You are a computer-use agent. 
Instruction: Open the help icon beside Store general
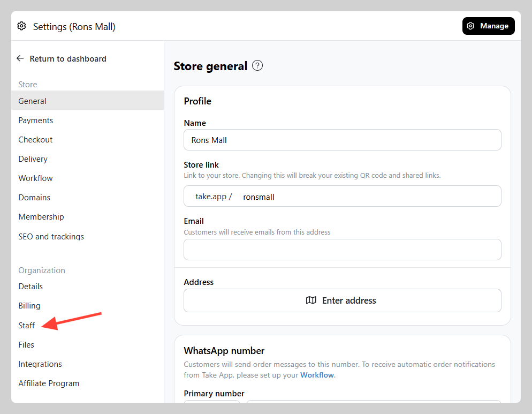257,65
